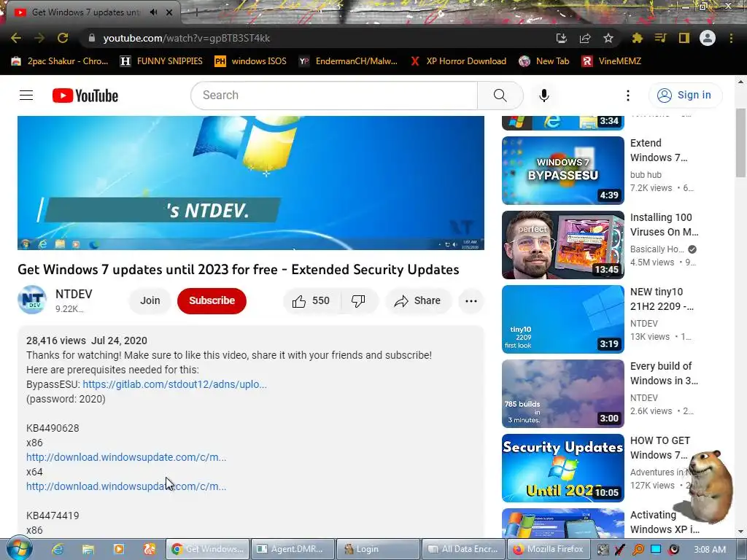This screenshot has width=747, height=560.
Task: Like the video with thumbs up
Action: click(311, 300)
